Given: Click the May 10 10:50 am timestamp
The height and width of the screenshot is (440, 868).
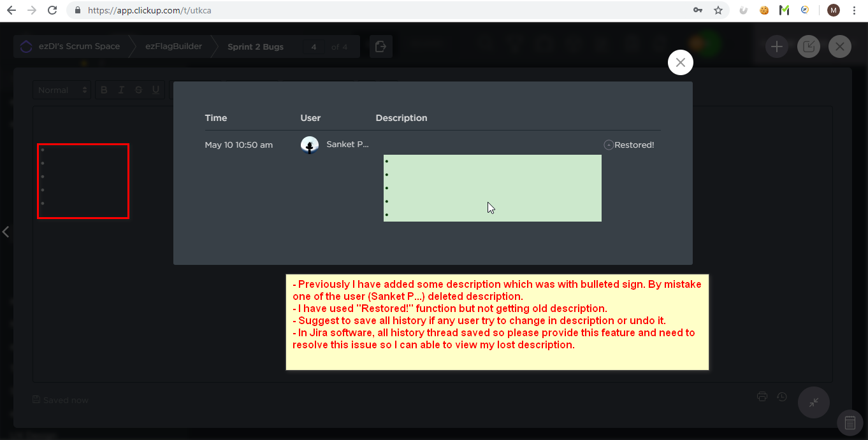Looking at the screenshot, I should 238,145.
